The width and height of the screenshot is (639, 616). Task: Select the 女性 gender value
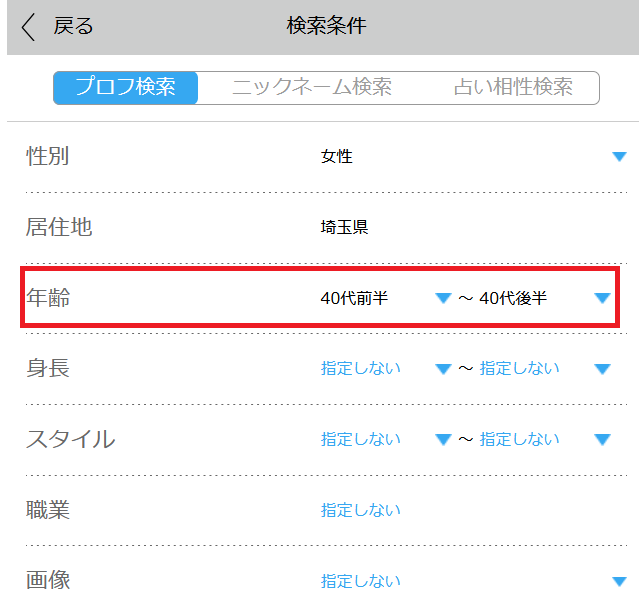(337, 157)
